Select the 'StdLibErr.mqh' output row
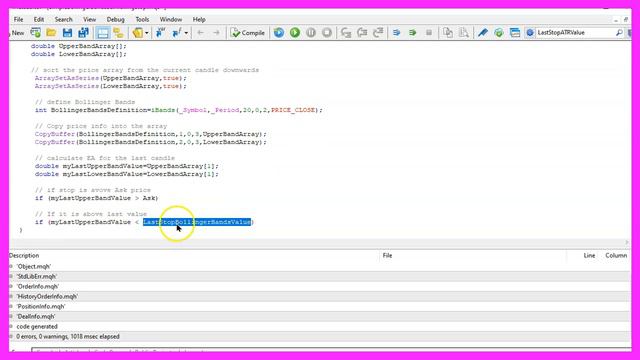This screenshot has width=640, height=360. 320,276
